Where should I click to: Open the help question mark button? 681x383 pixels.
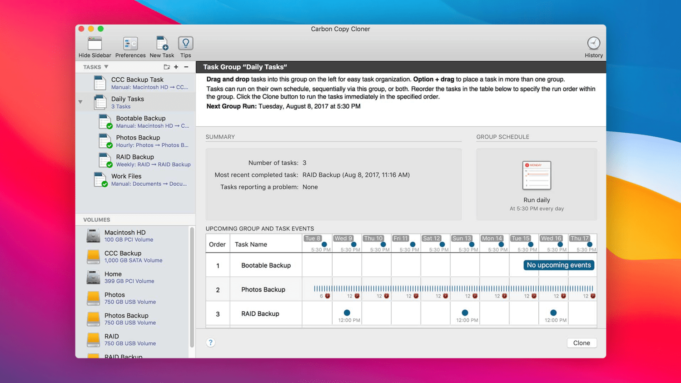coord(211,343)
